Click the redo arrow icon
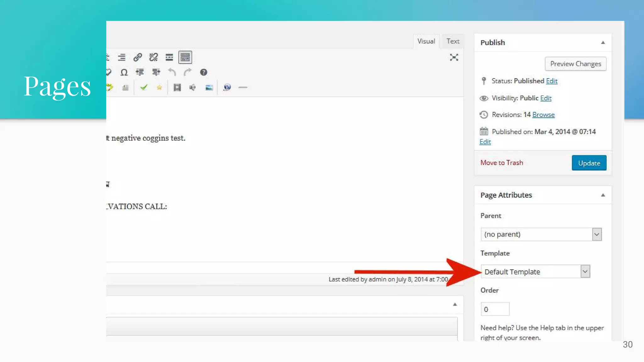The image size is (644, 362). click(x=187, y=72)
